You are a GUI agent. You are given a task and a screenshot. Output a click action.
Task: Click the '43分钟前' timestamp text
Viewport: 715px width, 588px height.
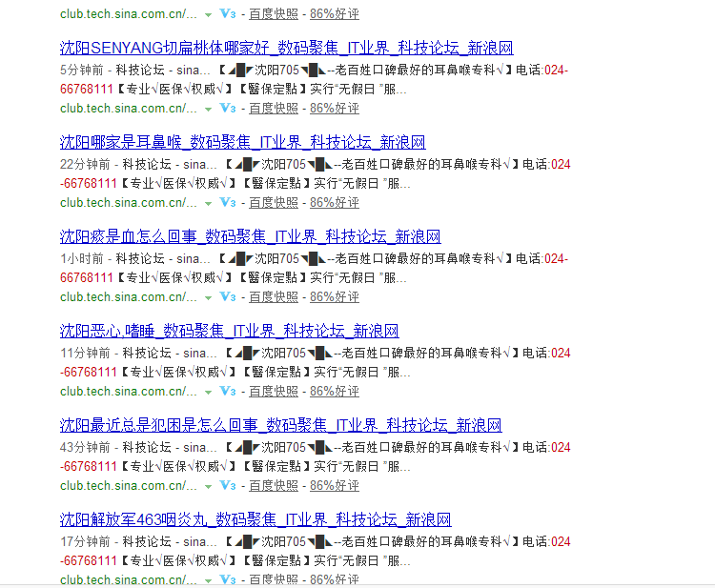(x=85, y=447)
